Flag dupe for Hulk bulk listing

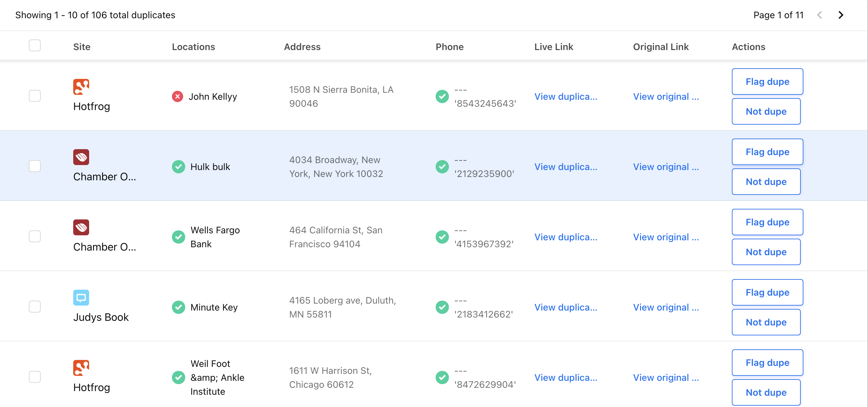pos(767,152)
